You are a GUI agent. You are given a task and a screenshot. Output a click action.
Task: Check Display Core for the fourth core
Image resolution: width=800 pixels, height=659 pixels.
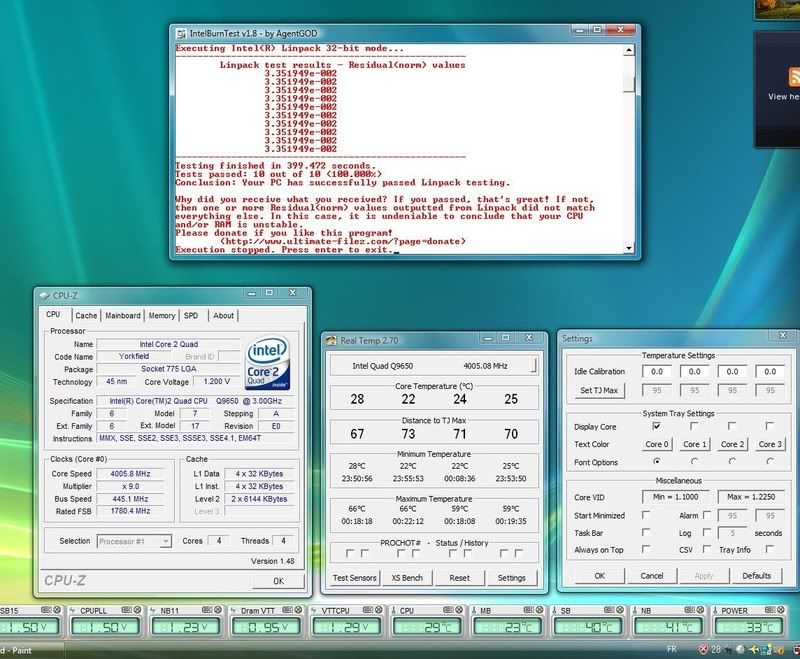769,426
